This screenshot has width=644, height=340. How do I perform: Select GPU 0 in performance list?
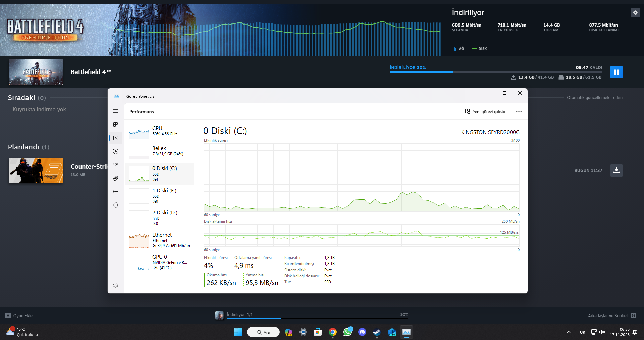(x=160, y=262)
